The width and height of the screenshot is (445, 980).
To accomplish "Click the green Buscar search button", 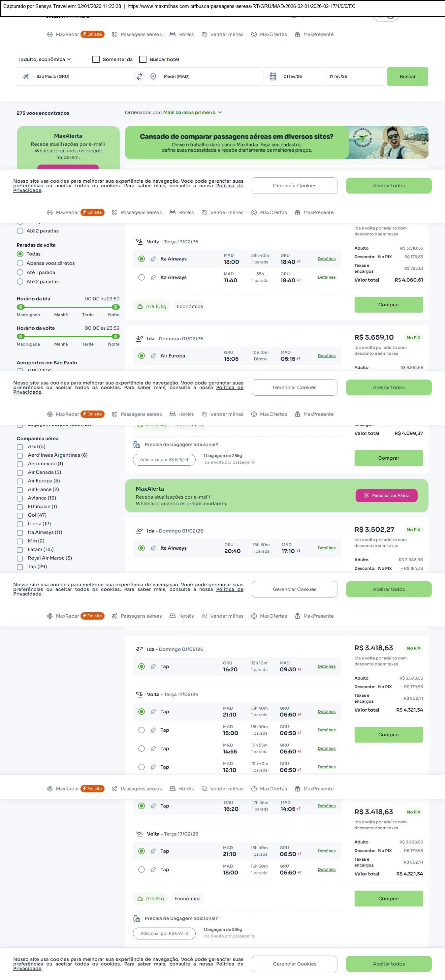I will [407, 77].
